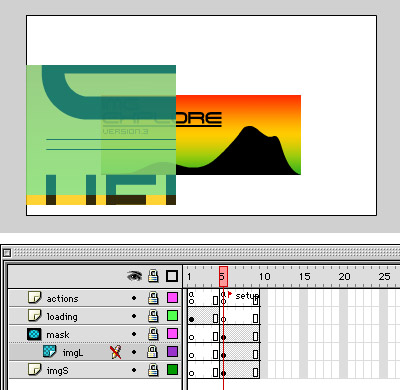Click the imgS layer page icon
The height and width of the screenshot is (390, 400).
pyautogui.click(x=35, y=370)
